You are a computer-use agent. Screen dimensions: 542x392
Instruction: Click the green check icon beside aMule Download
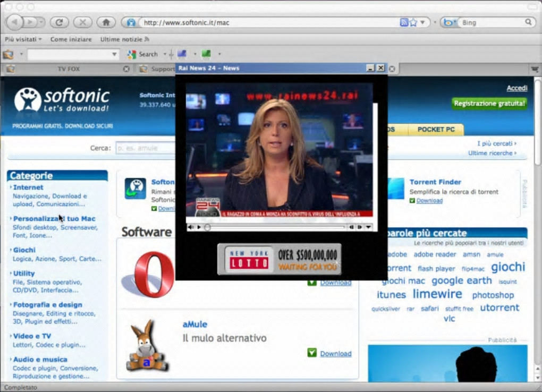coord(312,353)
